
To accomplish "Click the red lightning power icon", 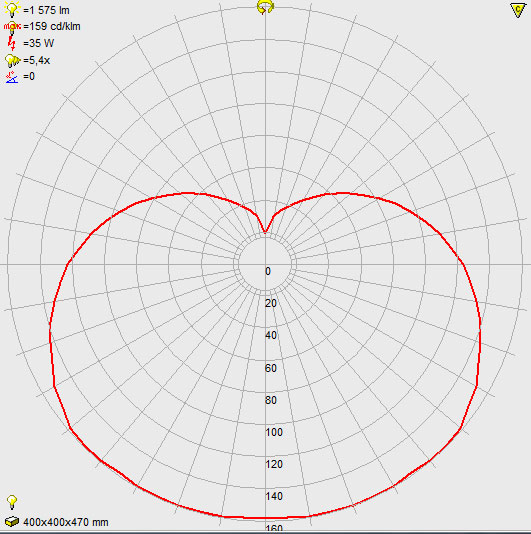I will [12, 43].
